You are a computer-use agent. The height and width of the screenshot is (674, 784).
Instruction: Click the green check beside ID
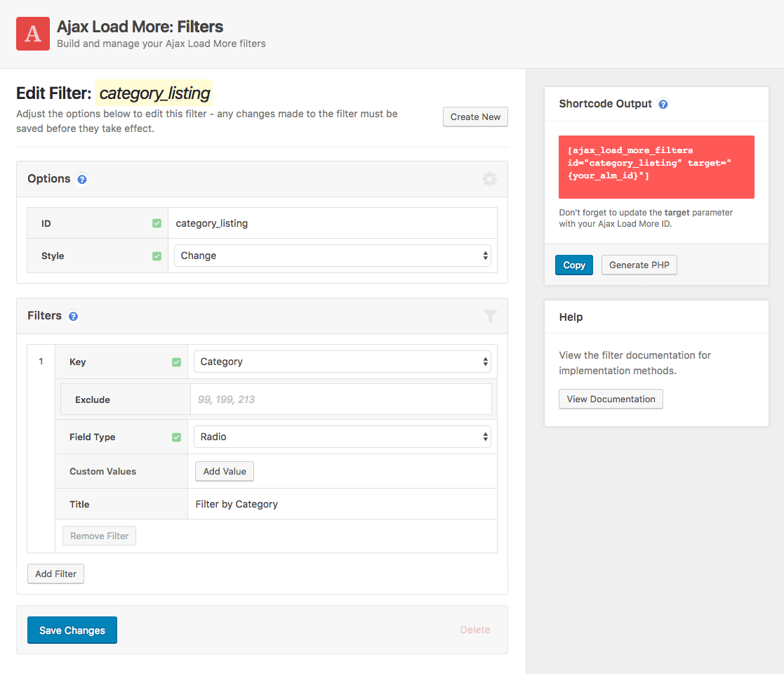click(x=157, y=223)
